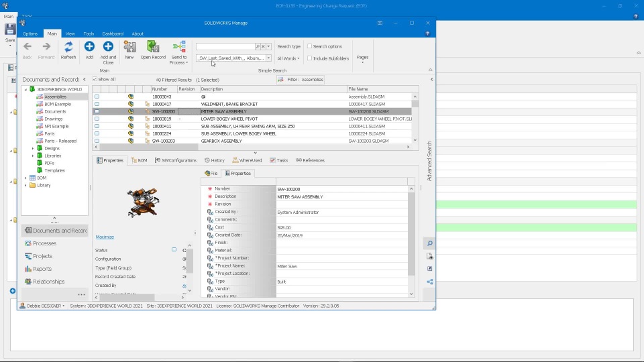Open the Tasks detail tab
The height and width of the screenshot is (362, 644).
(x=279, y=160)
